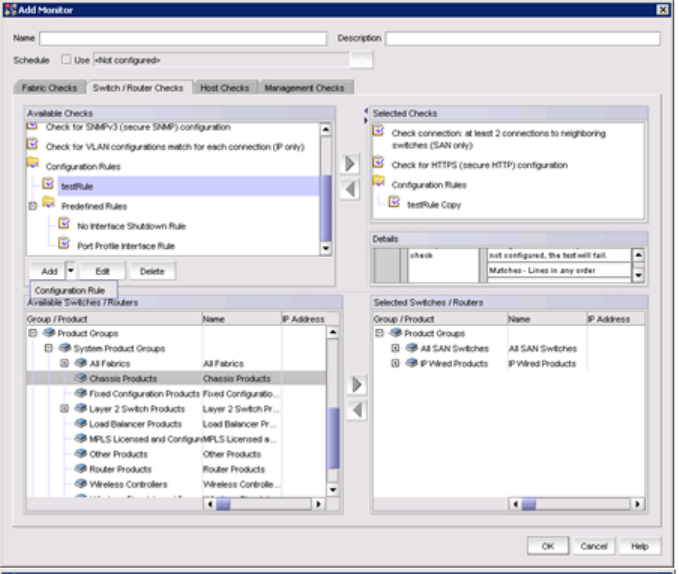Click the VLAN configurations check icon

tap(32, 144)
